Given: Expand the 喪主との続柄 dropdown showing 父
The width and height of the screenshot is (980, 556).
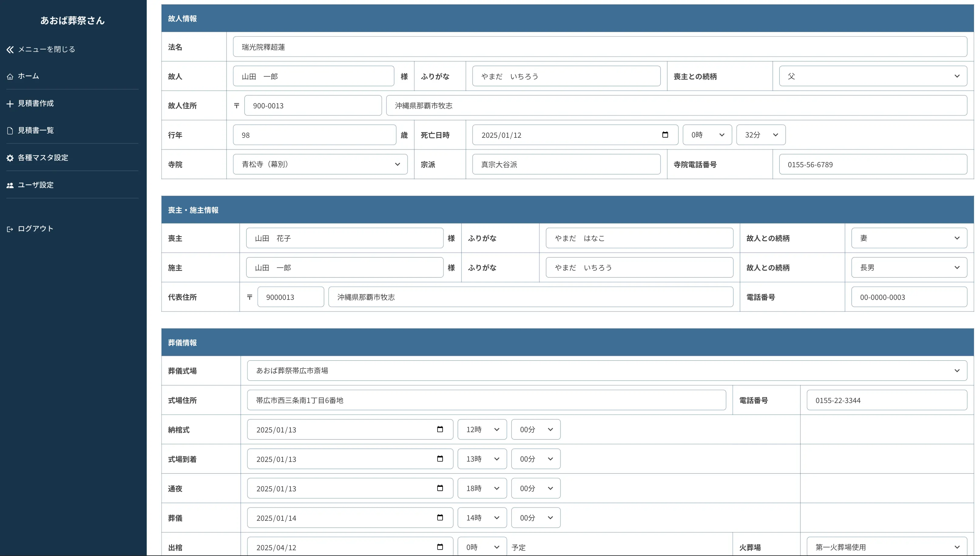Looking at the screenshot, I should (873, 76).
